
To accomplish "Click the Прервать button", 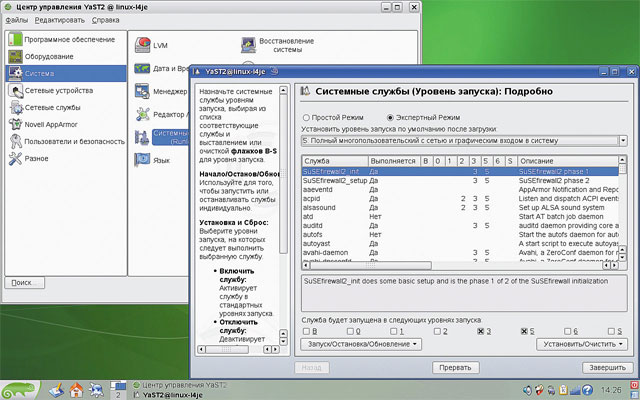I will coord(456,367).
